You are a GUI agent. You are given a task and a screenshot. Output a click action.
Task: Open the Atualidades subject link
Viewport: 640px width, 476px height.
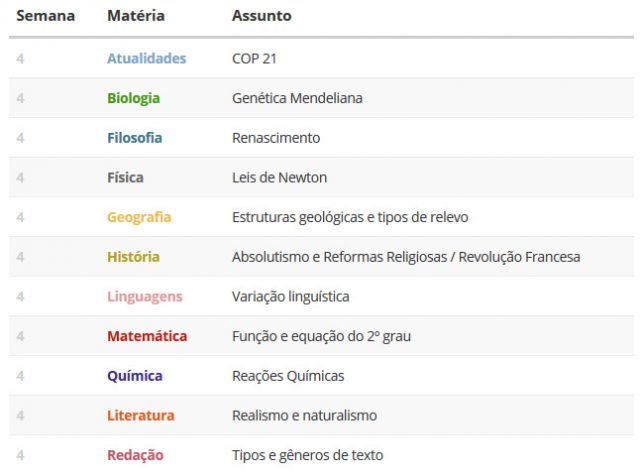(147, 58)
